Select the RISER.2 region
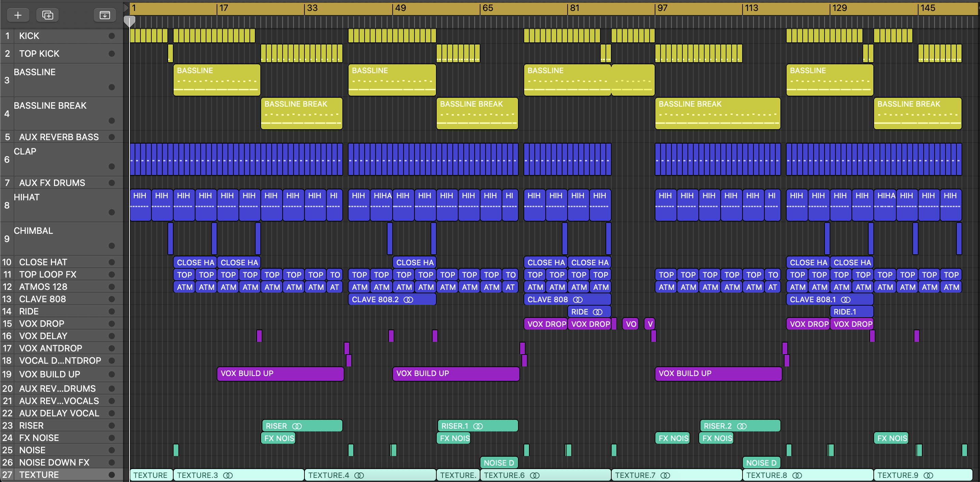Image resolution: width=980 pixels, height=482 pixels. click(740, 426)
